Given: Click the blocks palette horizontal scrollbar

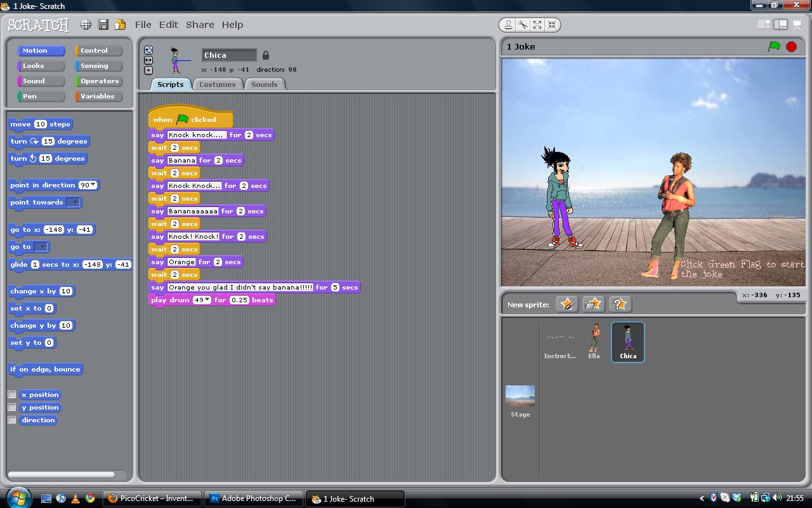Looking at the screenshot, I should click(x=62, y=474).
